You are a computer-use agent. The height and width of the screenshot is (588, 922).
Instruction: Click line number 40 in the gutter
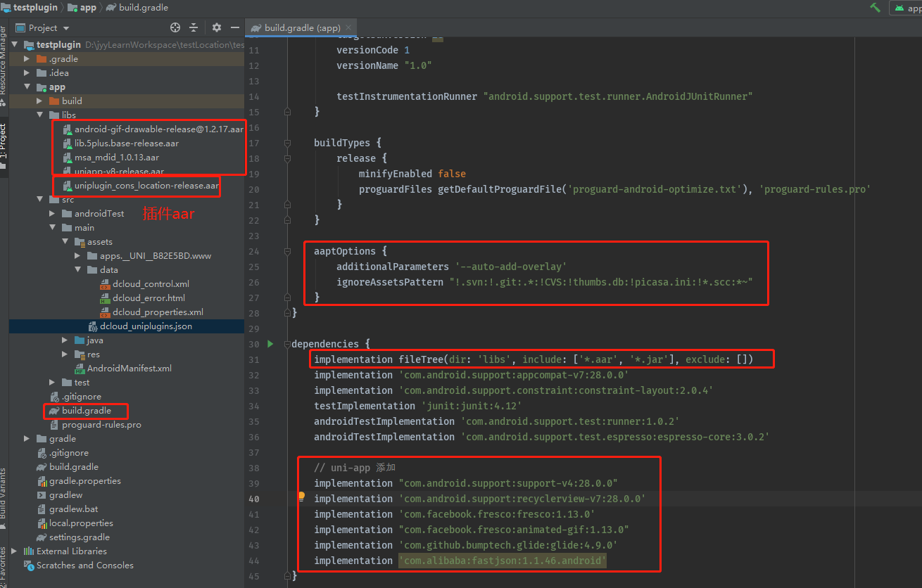click(x=254, y=499)
